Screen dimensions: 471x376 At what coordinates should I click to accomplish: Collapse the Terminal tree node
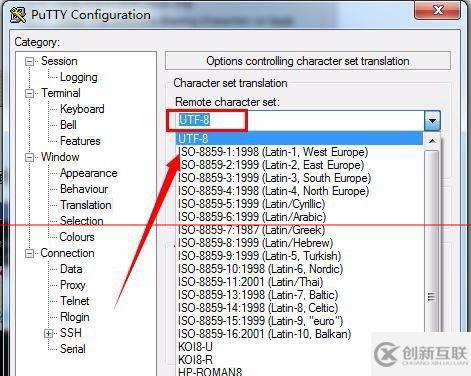coord(30,94)
